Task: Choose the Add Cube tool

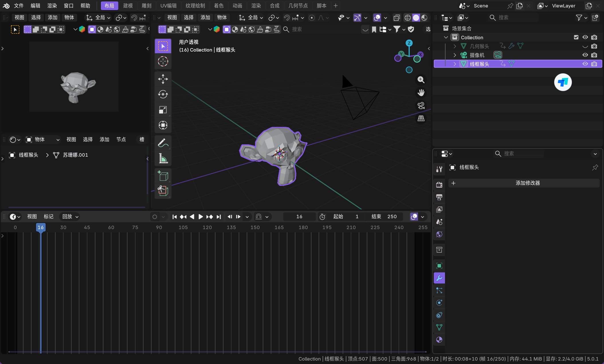Action: (163, 176)
